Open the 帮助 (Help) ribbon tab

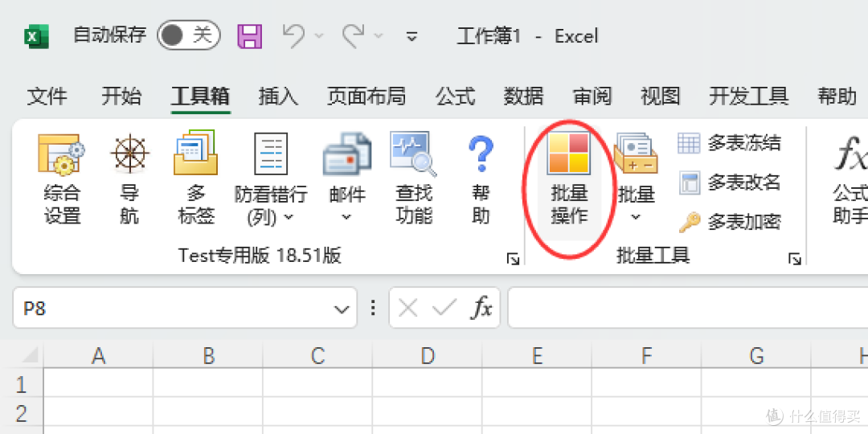[837, 96]
